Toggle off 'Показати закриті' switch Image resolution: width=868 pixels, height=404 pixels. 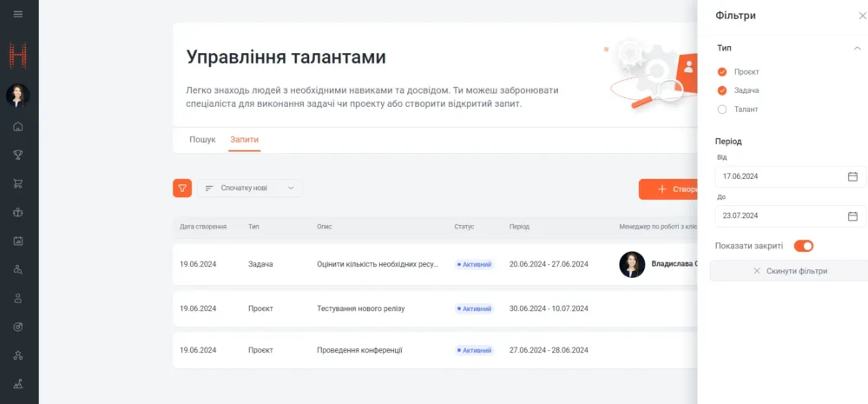(x=803, y=246)
